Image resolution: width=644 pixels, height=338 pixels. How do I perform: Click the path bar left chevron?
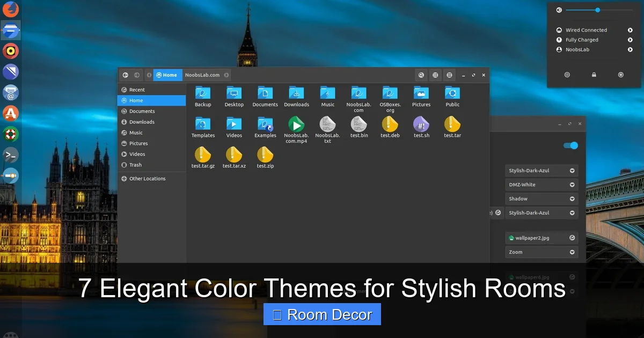coord(149,75)
